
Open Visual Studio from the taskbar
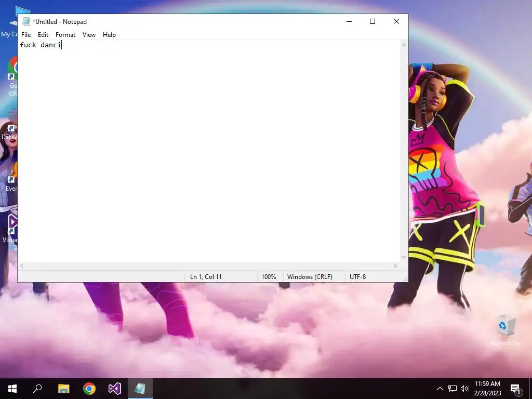[115, 389]
